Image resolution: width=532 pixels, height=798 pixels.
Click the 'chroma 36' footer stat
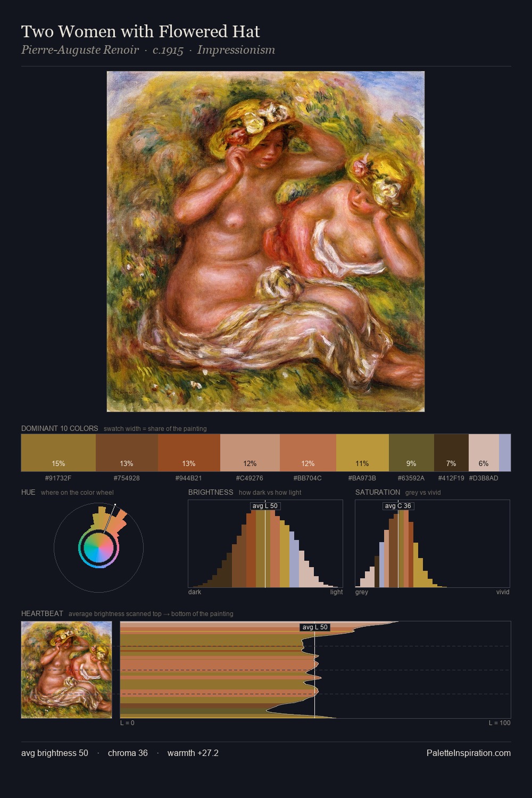pyautogui.click(x=128, y=753)
